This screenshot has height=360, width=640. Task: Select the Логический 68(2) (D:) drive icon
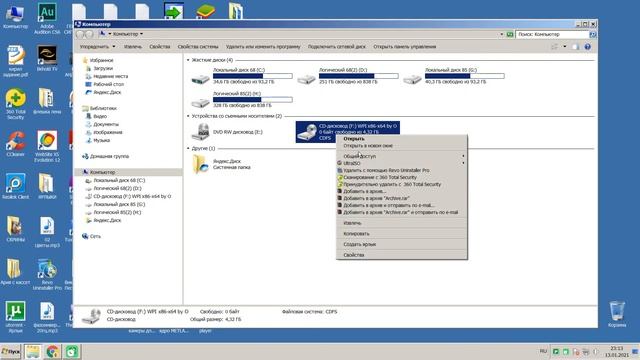[x=306, y=78]
